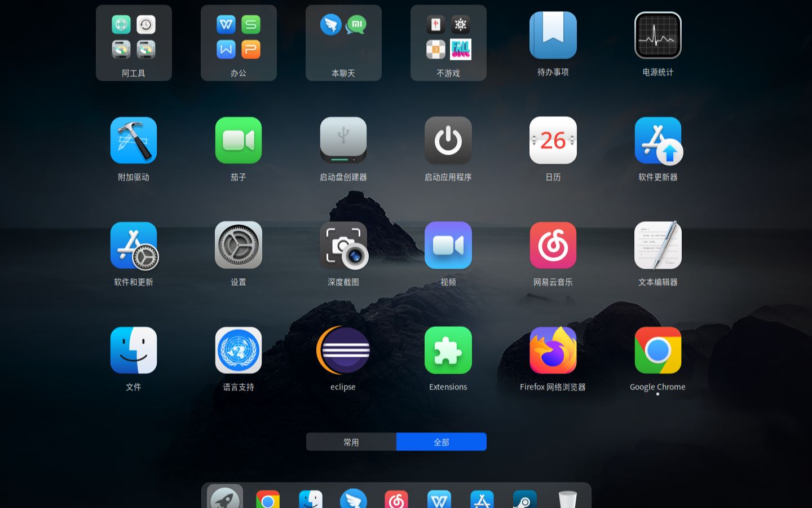Open the Finder-style file manager in dock

pyautogui.click(x=311, y=499)
